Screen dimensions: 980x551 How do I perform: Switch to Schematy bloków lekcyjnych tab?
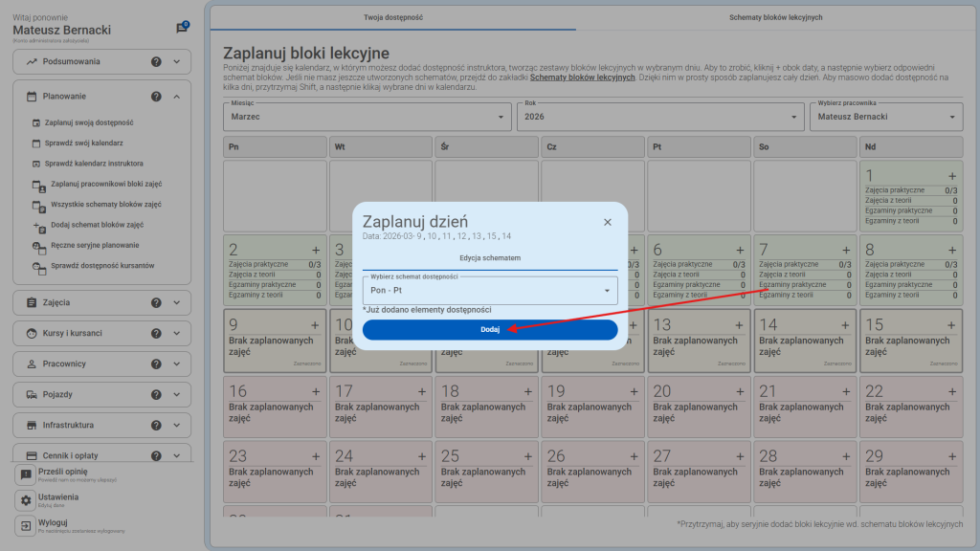(775, 17)
